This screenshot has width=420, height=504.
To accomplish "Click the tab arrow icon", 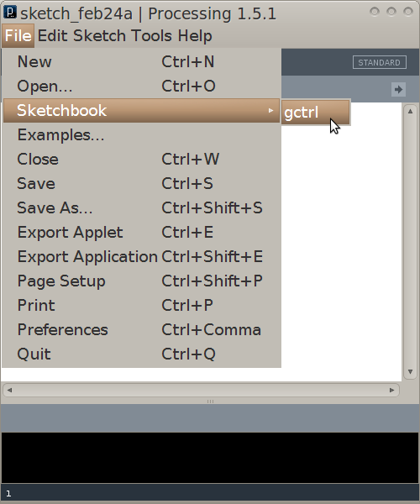I will (x=398, y=89).
